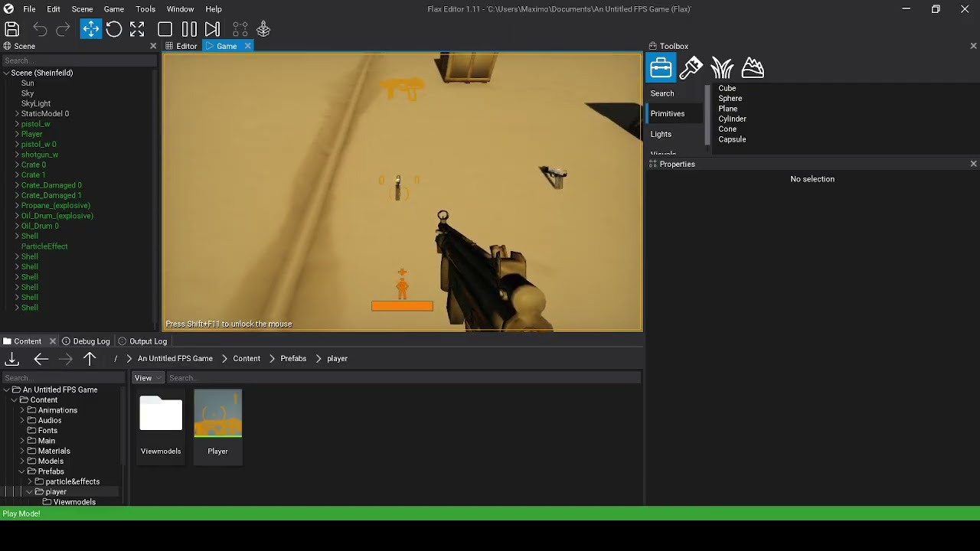The height and width of the screenshot is (551, 980).
Task: Click the Redo arrow in the toolbar
Action: pos(64,29)
